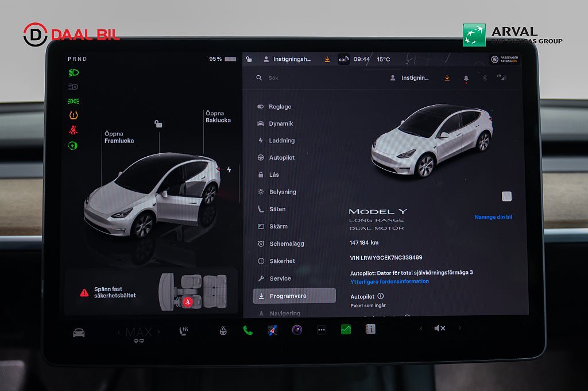
Task: Toggle the car lock icon above vehicle
Action: [x=158, y=124]
